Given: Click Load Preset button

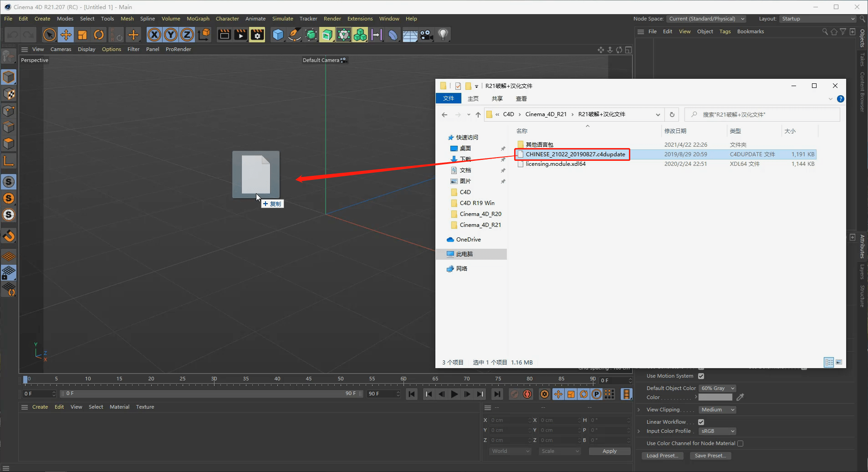Looking at the screenshot, I should (x=662, y=456).
